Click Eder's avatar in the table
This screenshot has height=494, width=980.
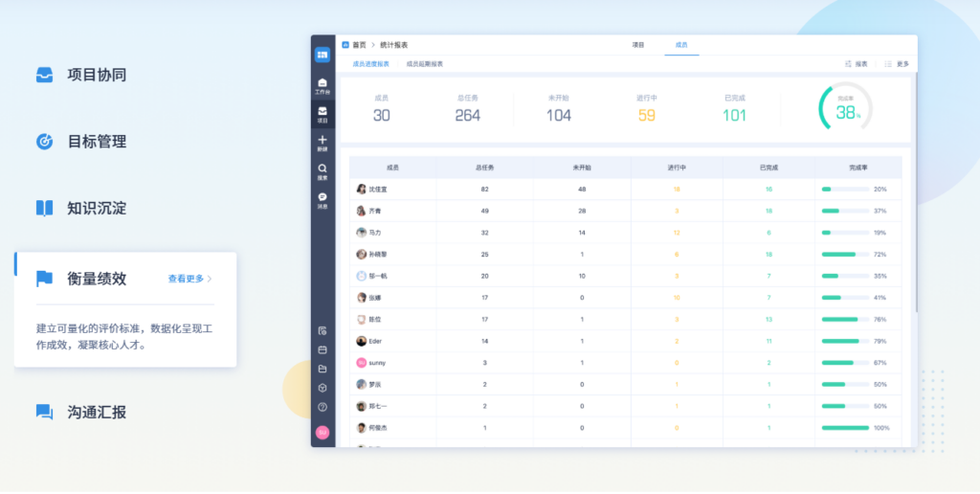pos(361,341)
